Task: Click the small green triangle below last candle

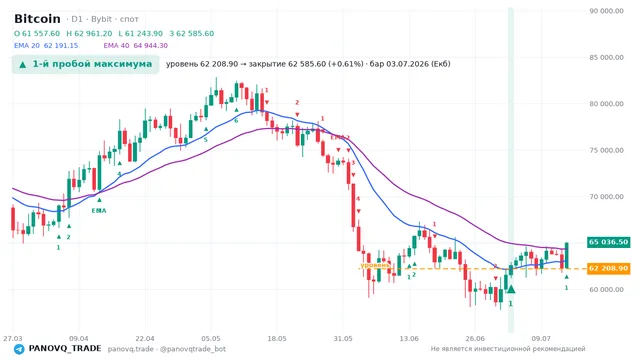Action: pos(567,277)
